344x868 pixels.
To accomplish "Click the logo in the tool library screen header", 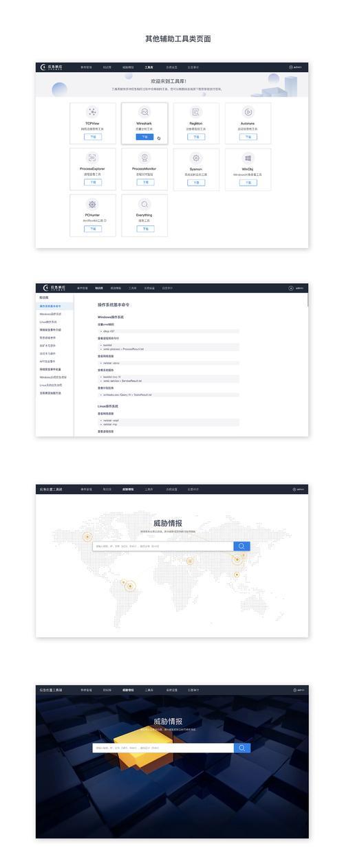I will [x=52, y=67].
